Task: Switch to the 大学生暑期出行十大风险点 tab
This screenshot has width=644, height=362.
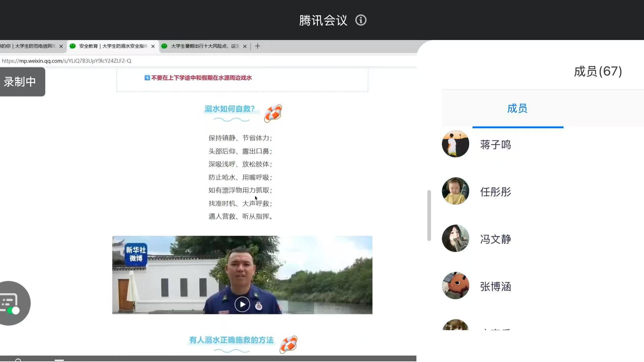Action: click(204, 46)
